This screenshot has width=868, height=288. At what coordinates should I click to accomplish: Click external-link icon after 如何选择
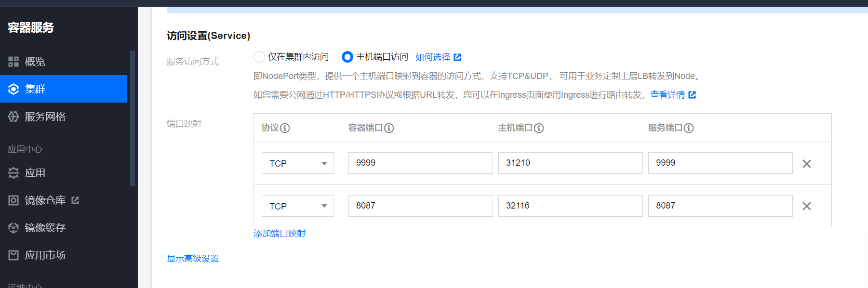457,57
